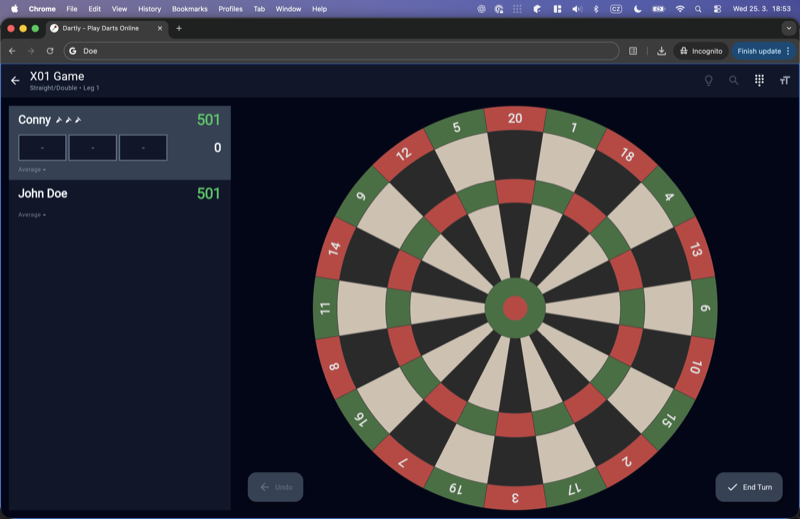Hit the red double 20 segment
Image resolution: width=800 pixels, height=519 pixels.
click(515, 119)
